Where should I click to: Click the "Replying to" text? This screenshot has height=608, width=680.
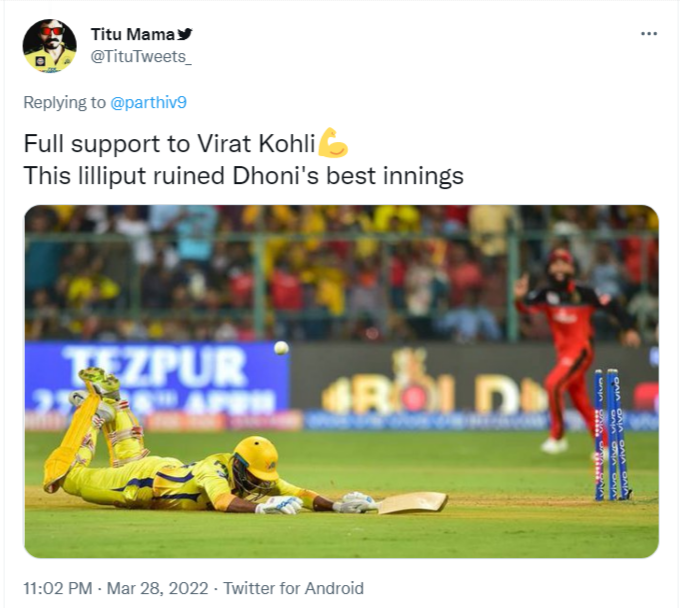pyautogui.click(x=64, y=102)
